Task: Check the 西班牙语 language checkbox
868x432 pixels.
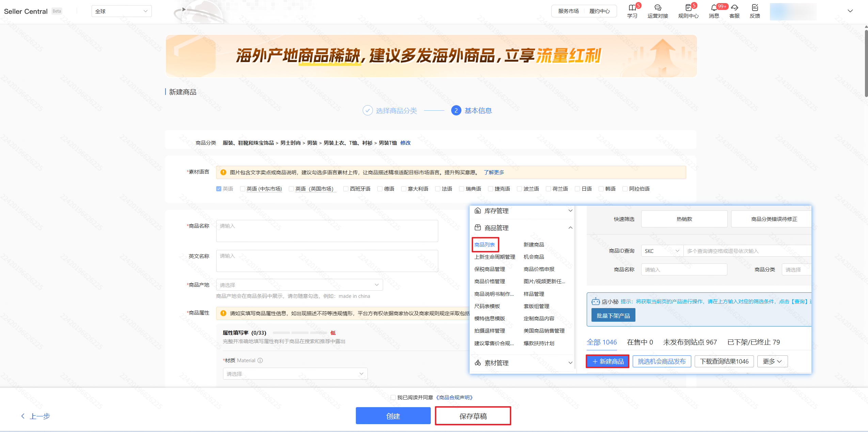Action: tap(346, 189)
